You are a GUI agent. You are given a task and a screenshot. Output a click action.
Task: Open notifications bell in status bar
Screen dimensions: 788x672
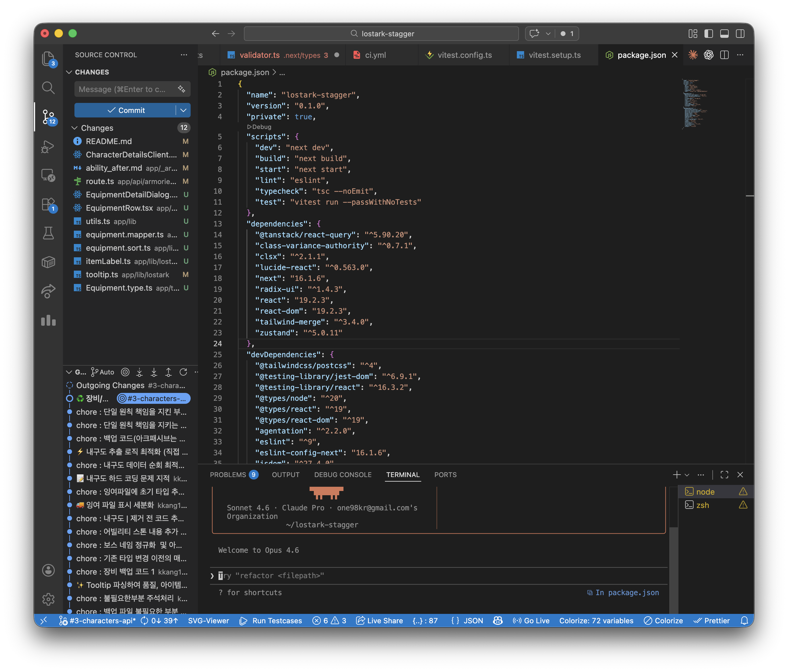[x=745, y=621]
